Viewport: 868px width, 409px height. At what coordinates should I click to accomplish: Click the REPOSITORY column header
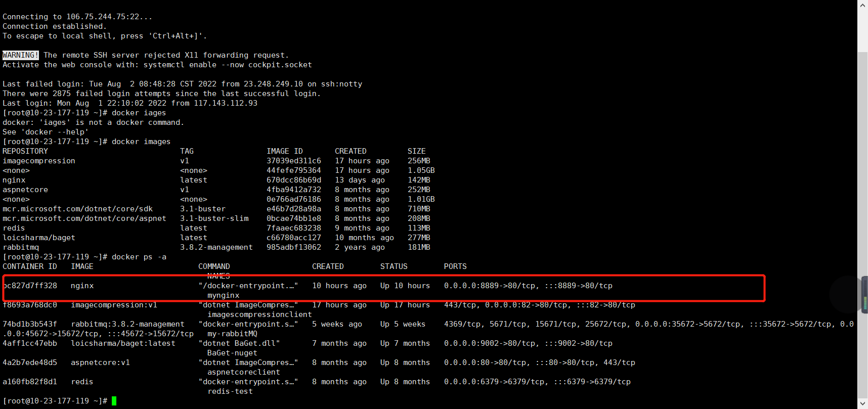(25, 151)
